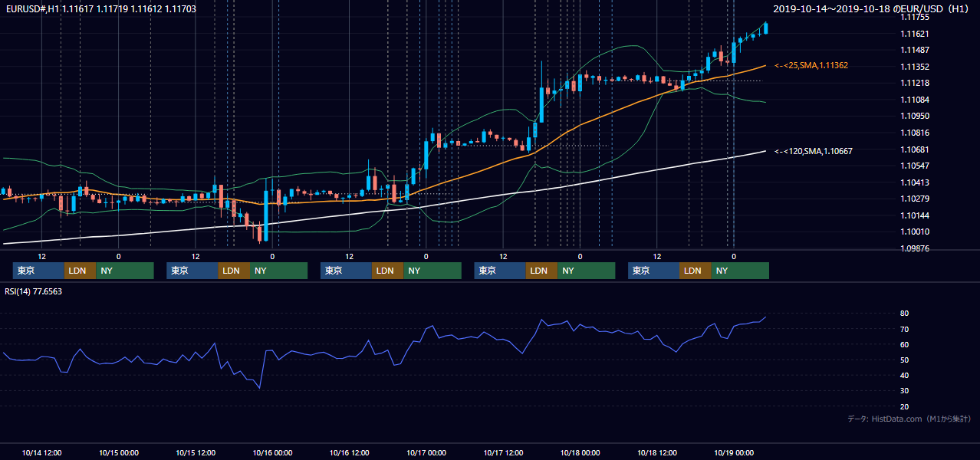This screenshot has width=980, height=460.
Task: Click the 1.10950 price axis label
Action: tap(914, 116)
